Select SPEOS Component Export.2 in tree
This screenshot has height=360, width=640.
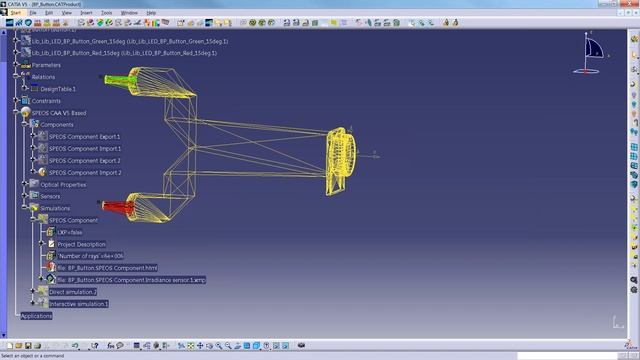pyautogui.click(x=84, y=160)
